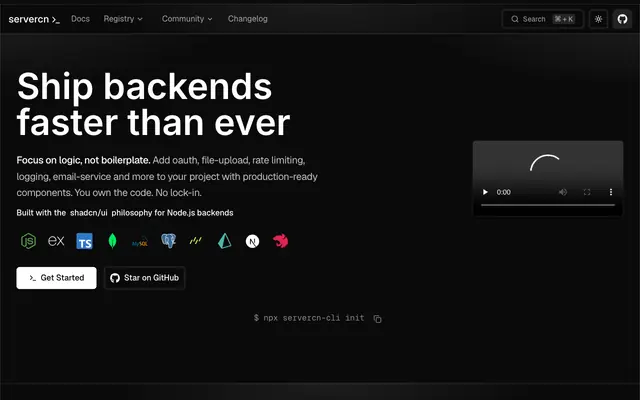Expand the Community dropdown menu

point(187,19)
